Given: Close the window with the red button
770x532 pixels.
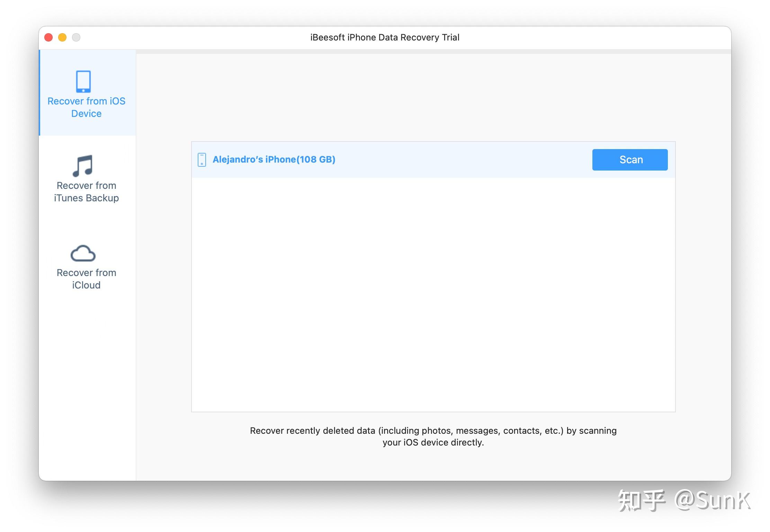Looking at the screenshot, I should click(48, 37).
